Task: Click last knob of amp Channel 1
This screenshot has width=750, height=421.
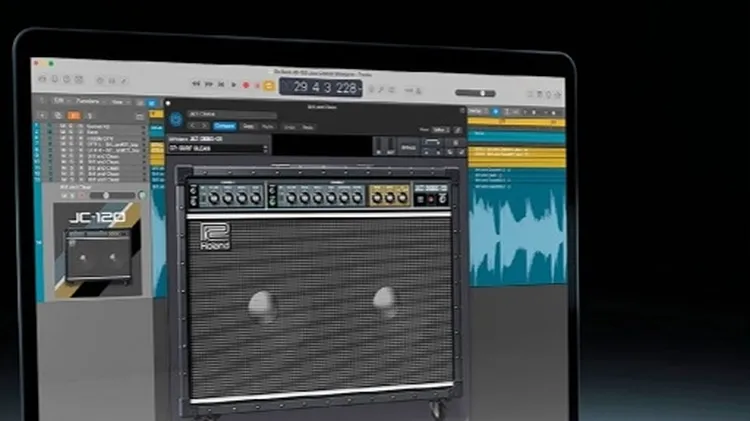Action: click(x=255, y=198)
